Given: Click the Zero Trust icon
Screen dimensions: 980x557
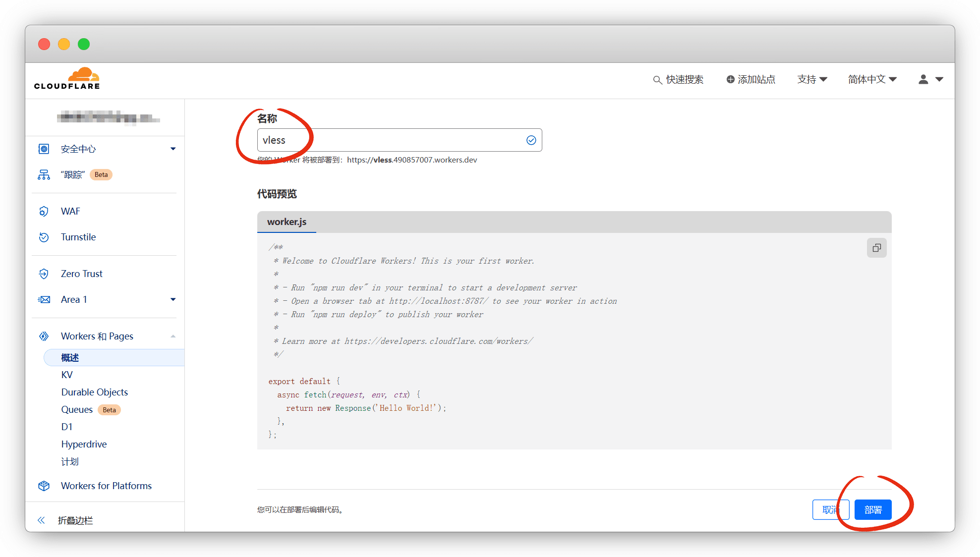Looking at the screenshot, I should pyautogui.click(x=44, y=274).
